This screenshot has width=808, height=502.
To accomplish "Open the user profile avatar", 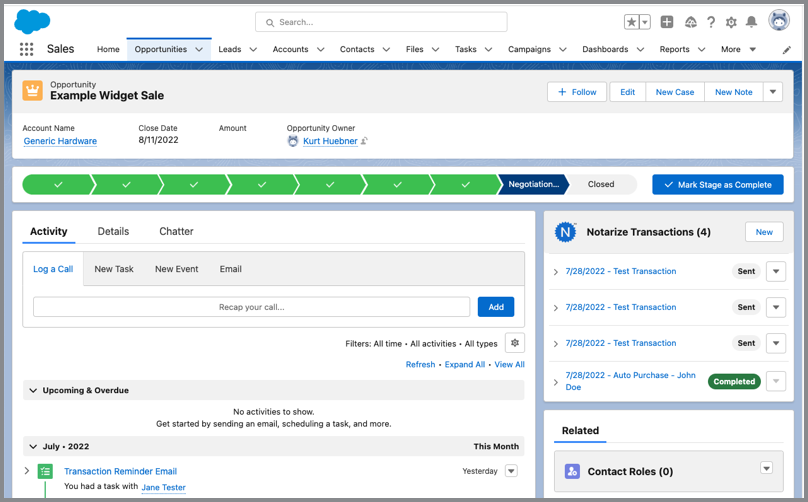I will click(x=779, y=21).
